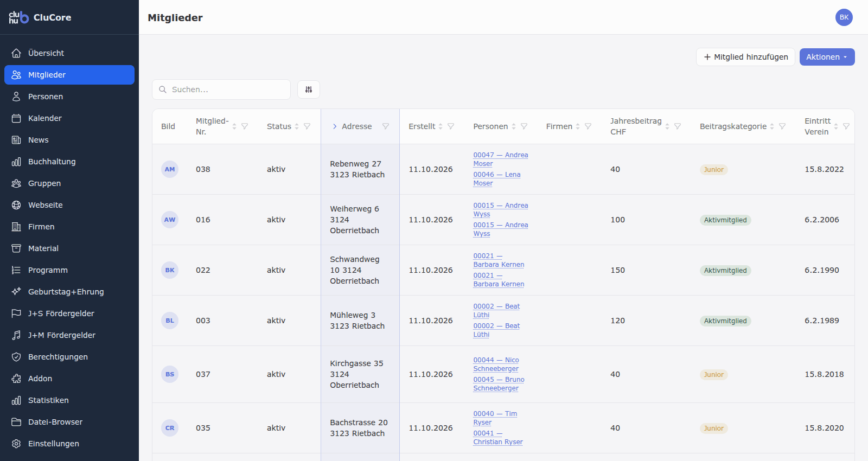Open person link 00040 — Tim Ryser
This screenshot has height=461, width=868.
point(495,418)
